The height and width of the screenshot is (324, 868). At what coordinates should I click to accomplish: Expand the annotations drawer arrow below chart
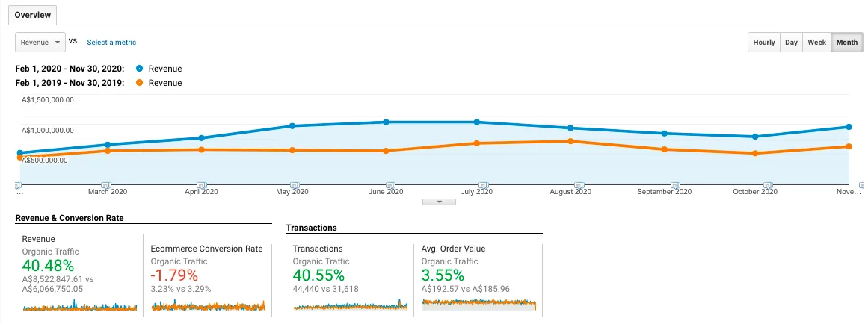coord(440,202)
